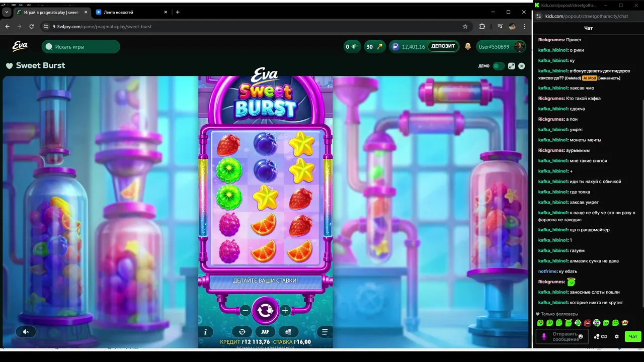Click the 'Кто такой кафка' chat message
This screenshot has height=362, width=644.
[x=583, y=99]
